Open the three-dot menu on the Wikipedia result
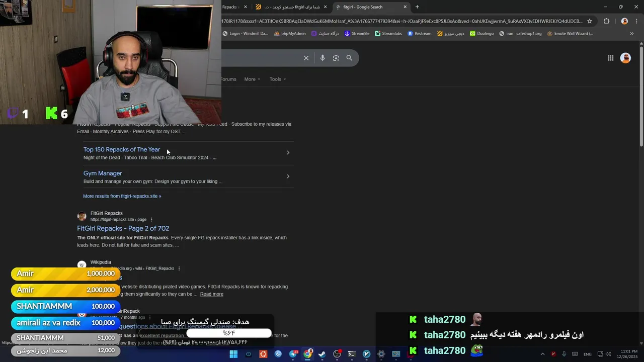Viewport: 644px width, 362px height. [x=179, y=268]
